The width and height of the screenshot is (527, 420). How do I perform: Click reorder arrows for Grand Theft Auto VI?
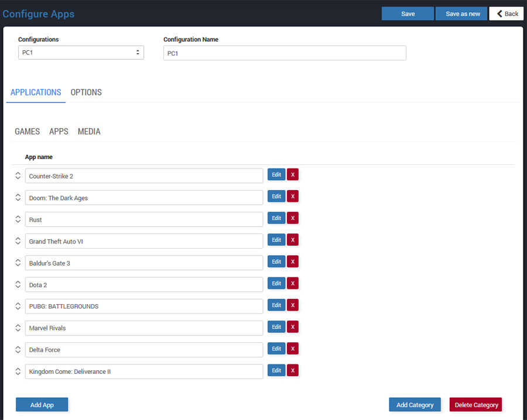click(x=18, y=241)
